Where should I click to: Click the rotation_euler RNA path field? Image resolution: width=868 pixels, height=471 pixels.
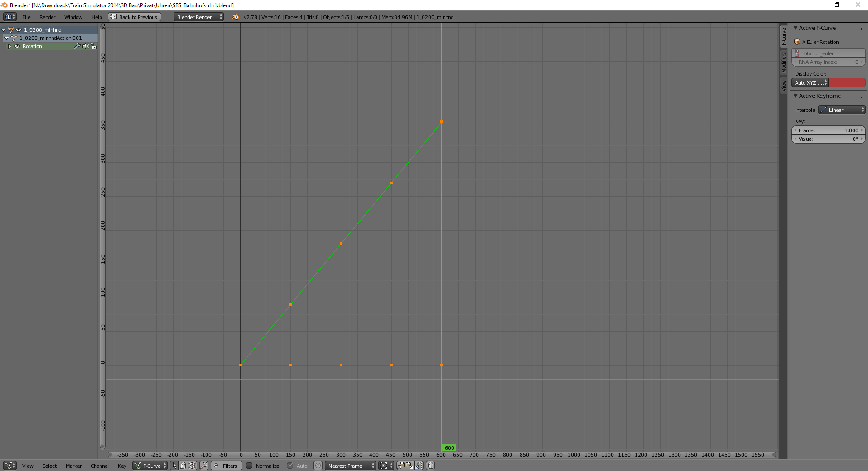tap(829, 53)
